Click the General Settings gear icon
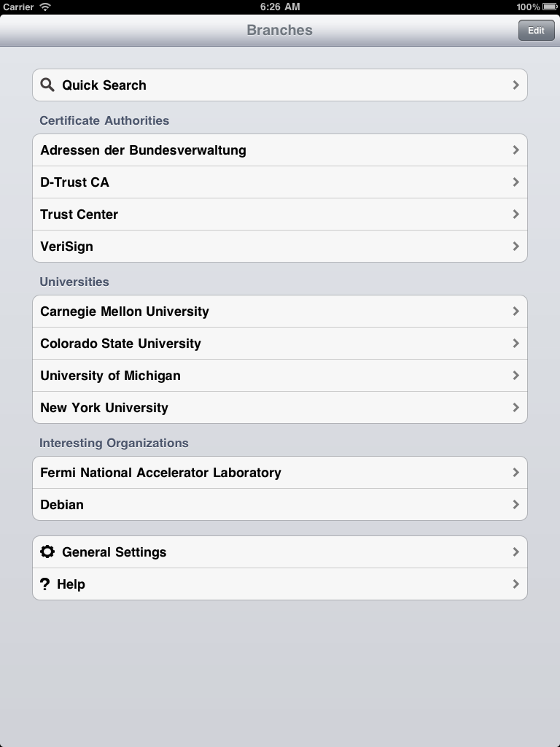Image resolution: width=560 pixels, height=747 pixels. (47, 551)
